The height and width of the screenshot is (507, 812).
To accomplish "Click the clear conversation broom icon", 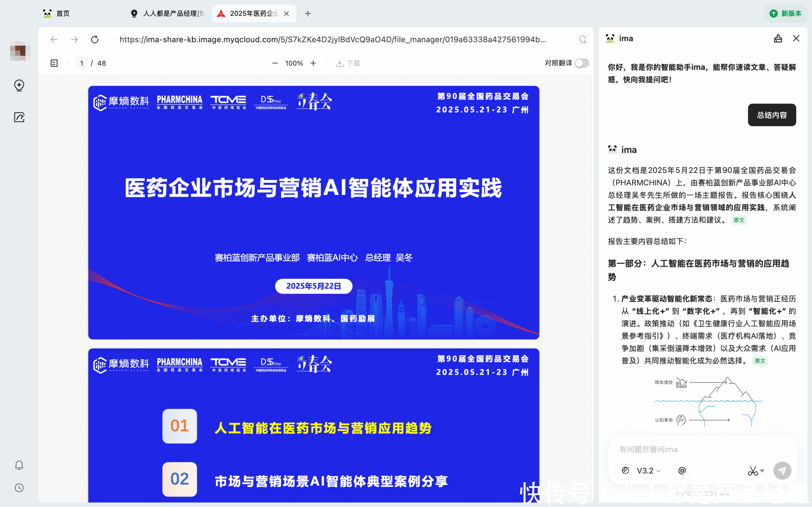I will 778,39.
